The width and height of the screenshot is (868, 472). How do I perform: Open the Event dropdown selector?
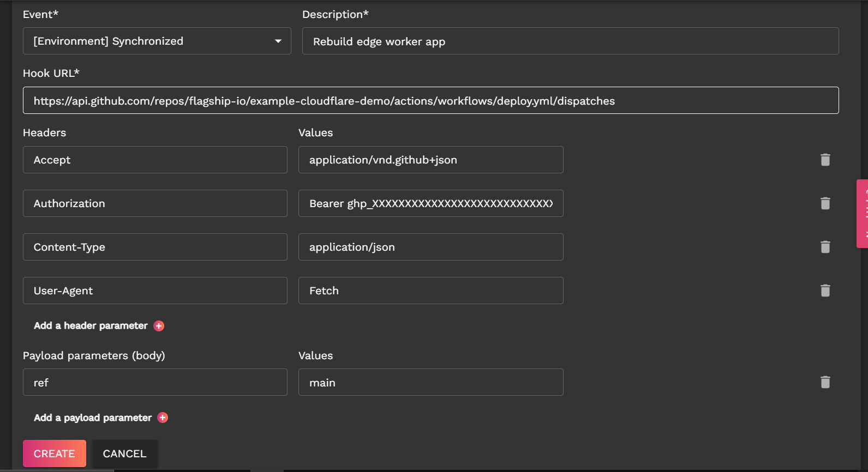(x=157, y=41)
